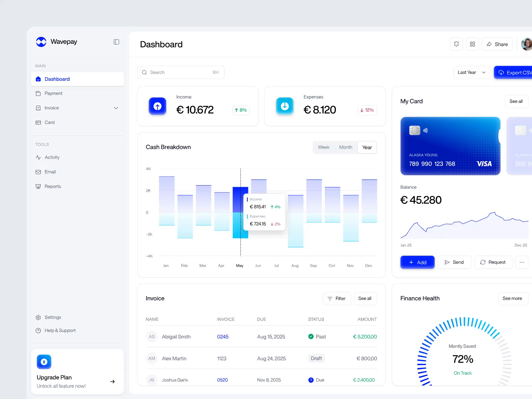This screenshot has height=399, width=532.
Task: Click the Add button under balance
Action: tap(417, 262)
